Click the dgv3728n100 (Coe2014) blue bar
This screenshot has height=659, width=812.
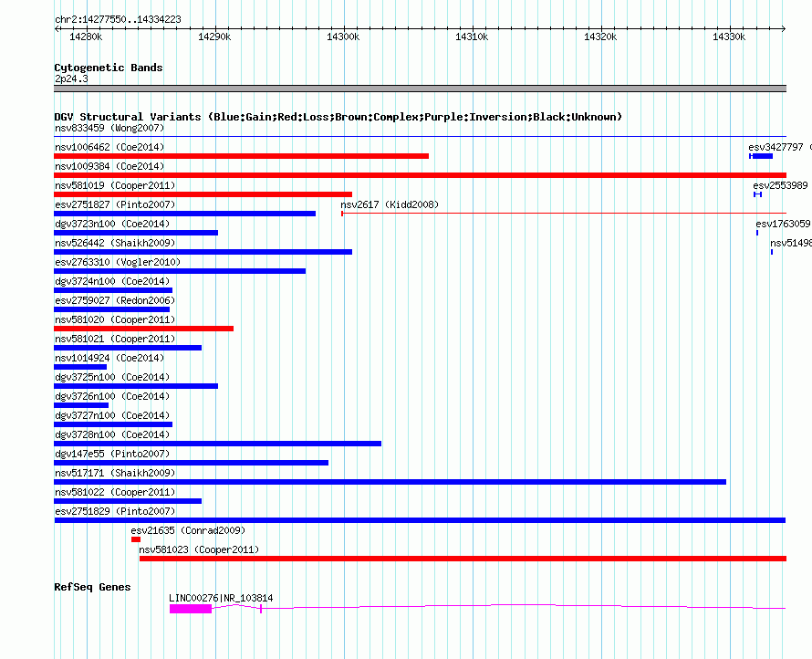(217, 444)
